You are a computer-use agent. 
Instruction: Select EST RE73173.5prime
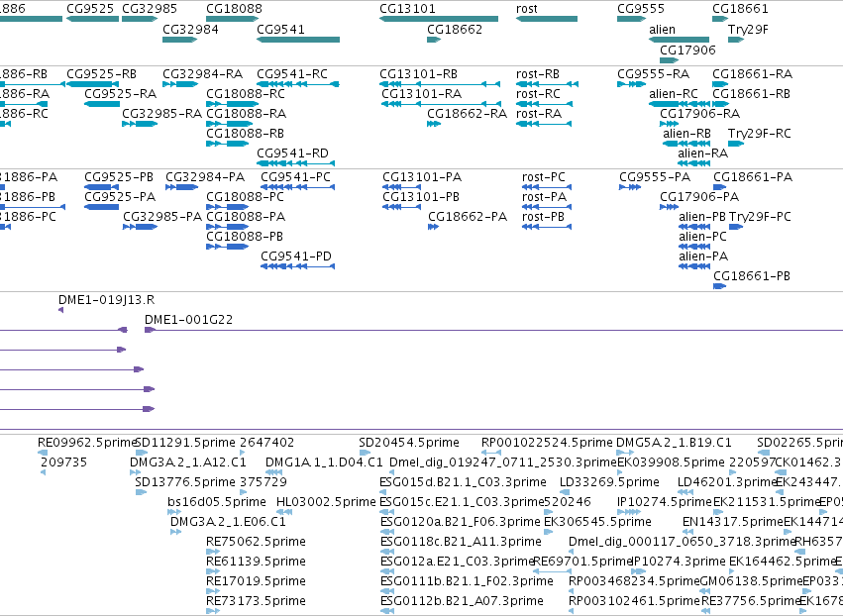click(256, 601)
